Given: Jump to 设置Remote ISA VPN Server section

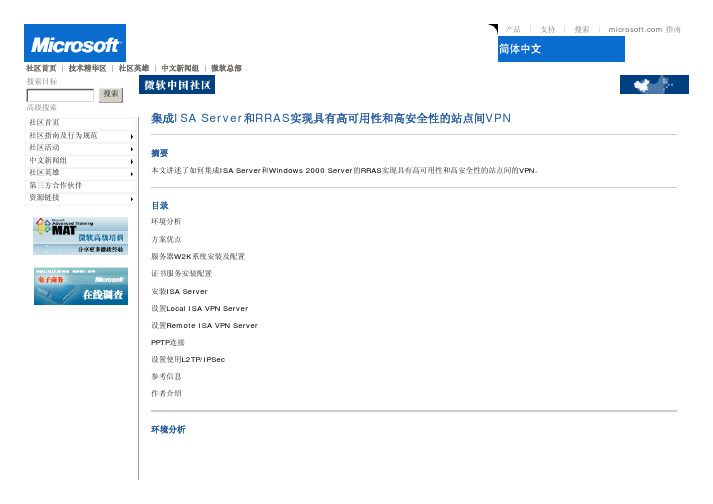Looking at the screenshot, I should pyautogui.click(x=204, y=325).
